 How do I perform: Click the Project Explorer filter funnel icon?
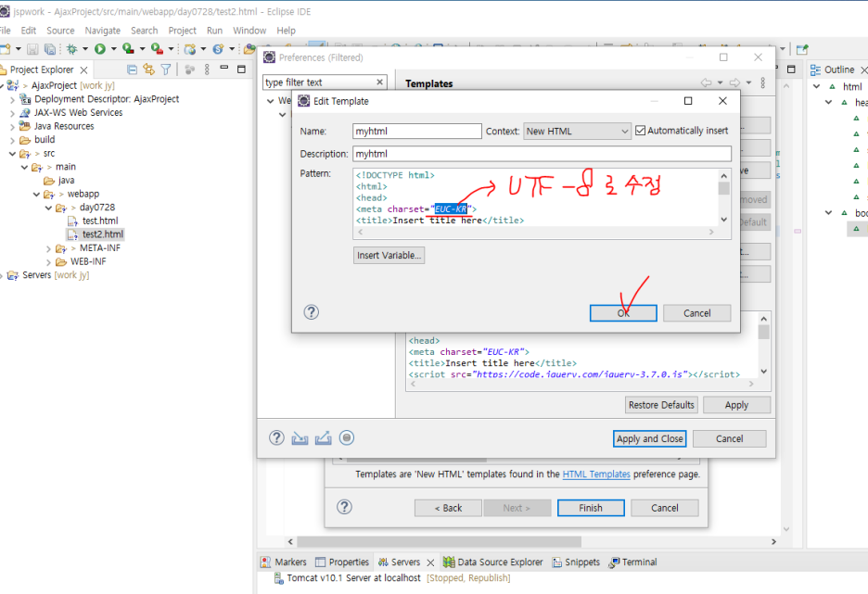point(165,70)
